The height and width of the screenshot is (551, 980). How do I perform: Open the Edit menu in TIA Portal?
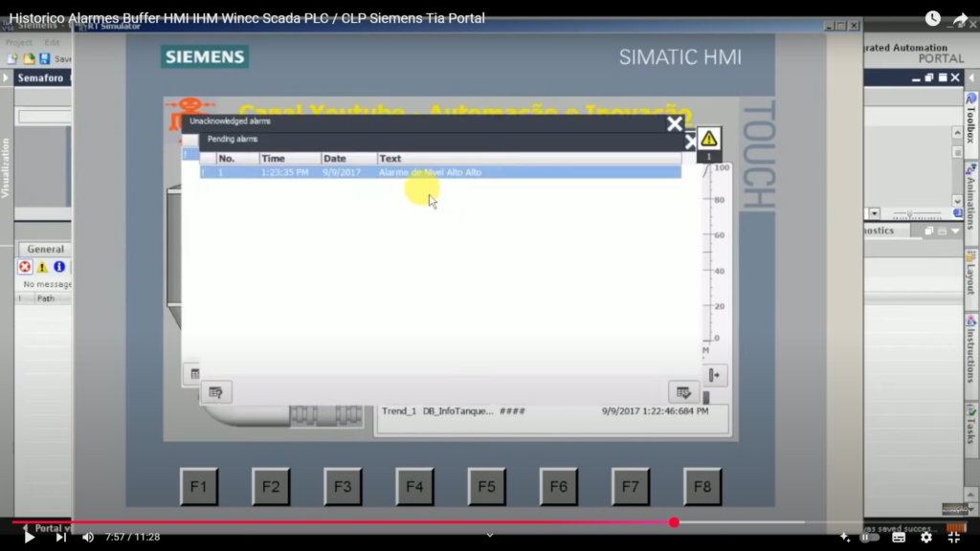[52, 42]
